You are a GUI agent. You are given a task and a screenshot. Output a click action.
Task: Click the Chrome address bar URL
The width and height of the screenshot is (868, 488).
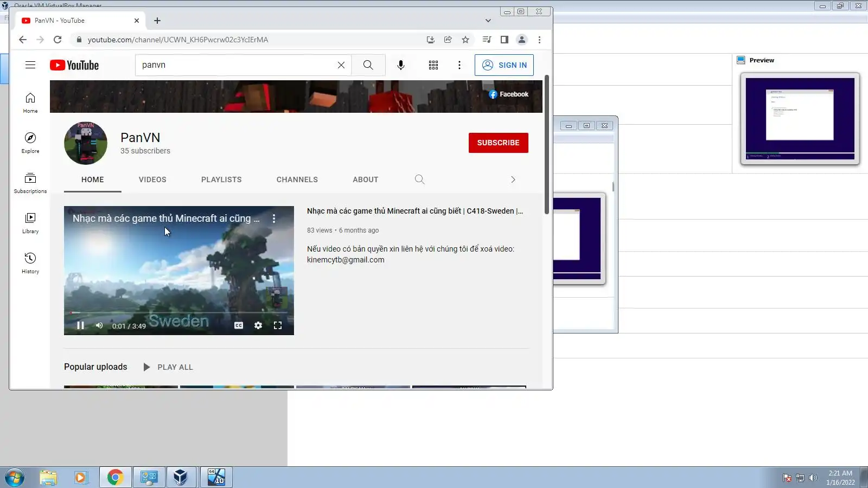[x=178, y=40]
